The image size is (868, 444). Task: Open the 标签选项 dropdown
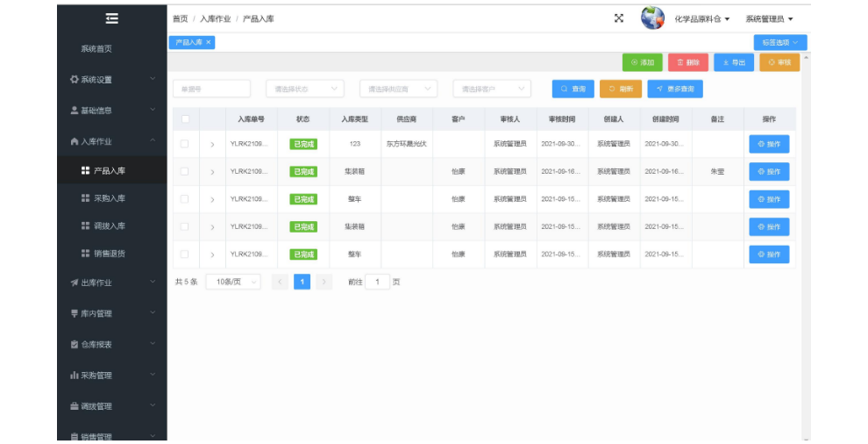[780, 43]
